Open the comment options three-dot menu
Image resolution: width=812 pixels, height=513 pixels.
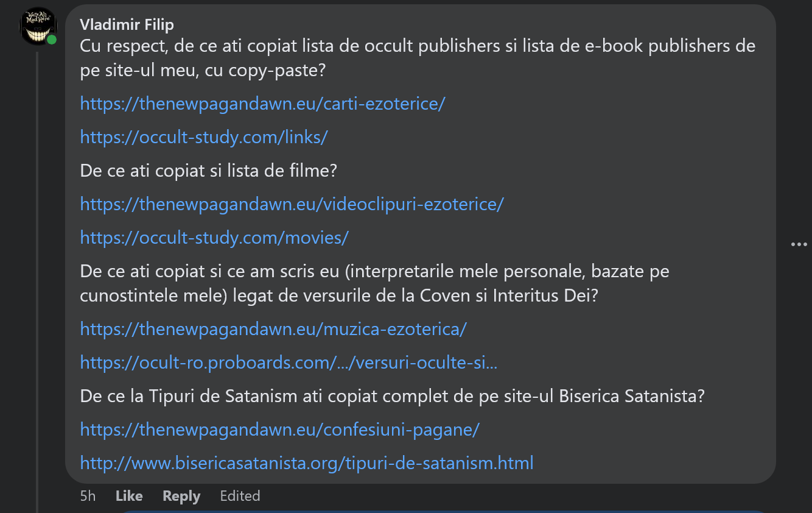point(798,244)
